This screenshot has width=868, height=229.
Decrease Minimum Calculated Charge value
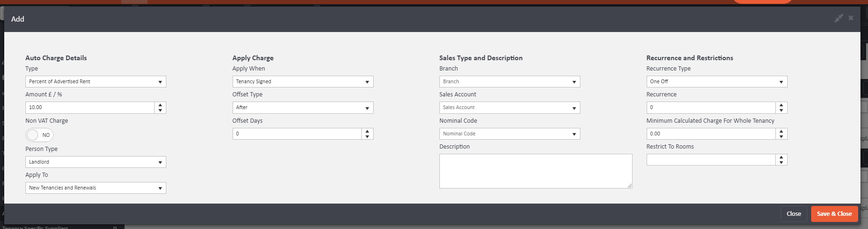[781, 136]
